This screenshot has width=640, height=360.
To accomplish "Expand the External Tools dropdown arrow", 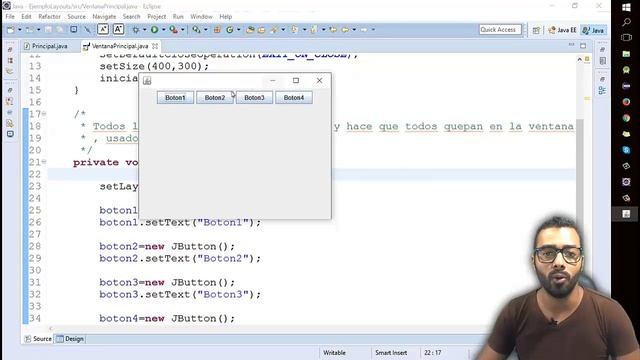I will [182, 30].
